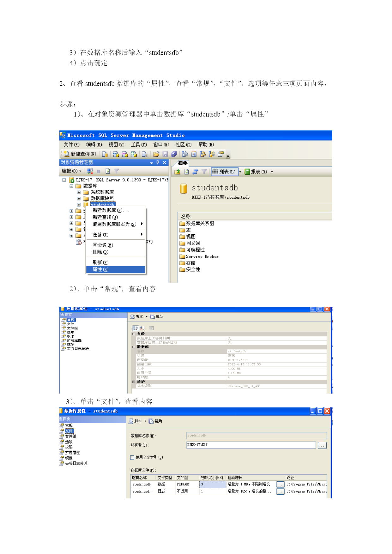Click the categorized view icon above the property grid
The width and height of the screenshot is (392, 554).
pyautogui.click(x=136, y=328)
